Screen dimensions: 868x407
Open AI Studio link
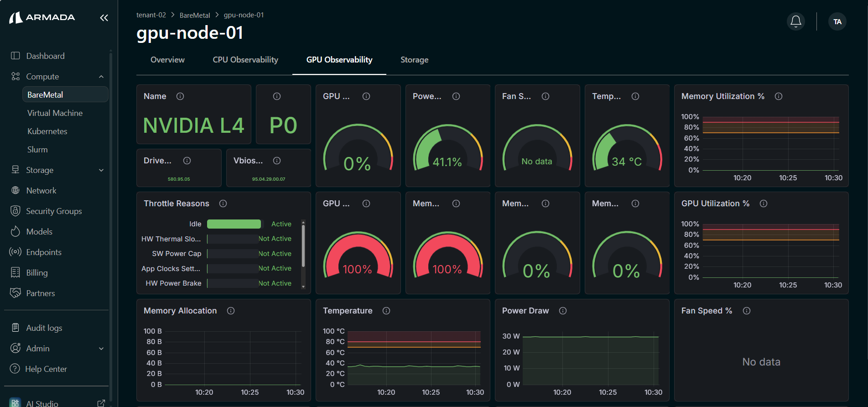(42, 403)
